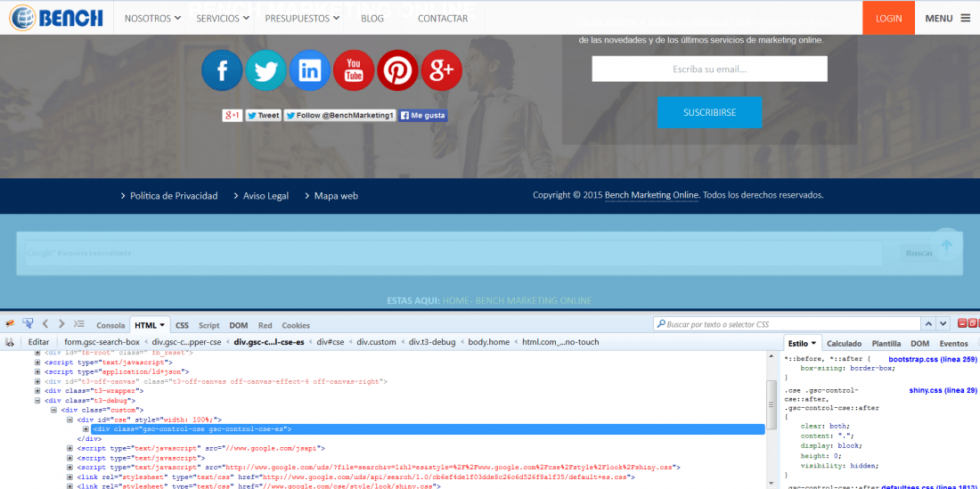Select body.home in breadcrumb path
This screenshot has height=489, width=980.
489,342
